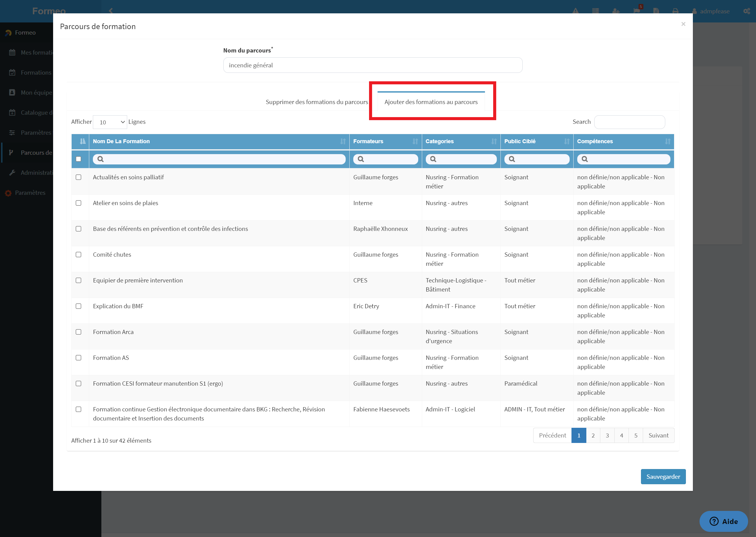
Task: Tick the select-all checkbox in filter row
Action: coord(78,159)
